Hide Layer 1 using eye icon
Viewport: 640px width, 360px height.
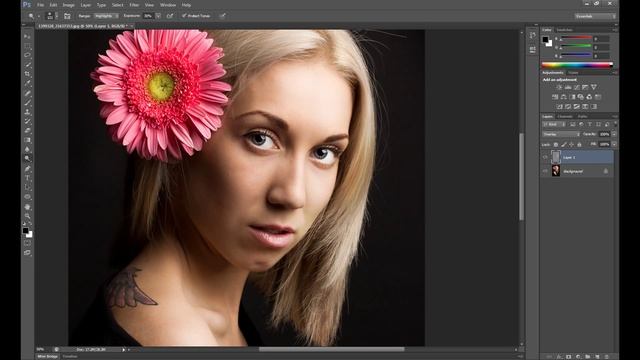(545, 157)
